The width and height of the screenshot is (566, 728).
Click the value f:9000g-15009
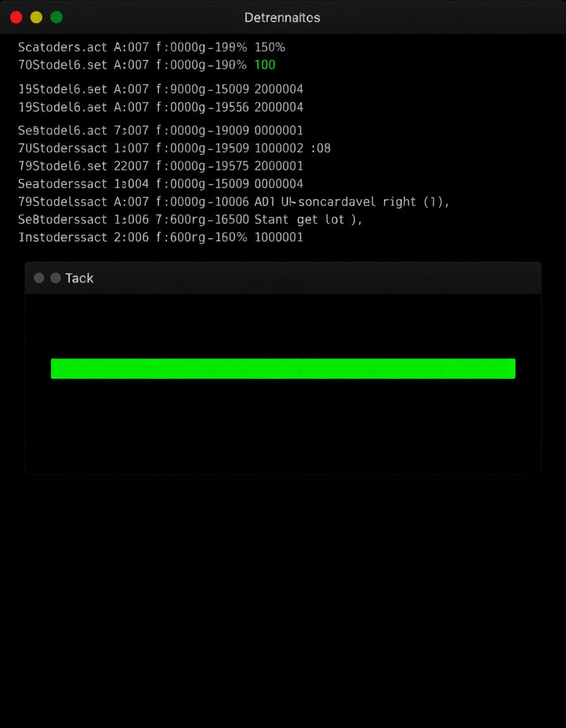[x=203, y=88]
